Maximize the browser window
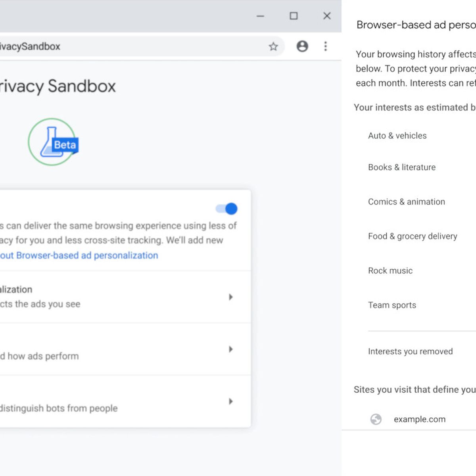 click(294, 16)
